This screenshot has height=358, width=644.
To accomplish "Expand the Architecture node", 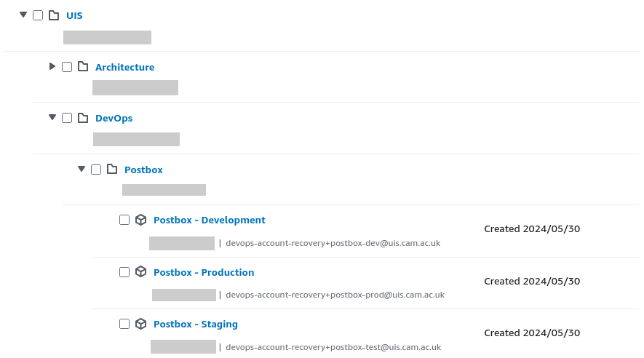I will [x=52, y=66].
